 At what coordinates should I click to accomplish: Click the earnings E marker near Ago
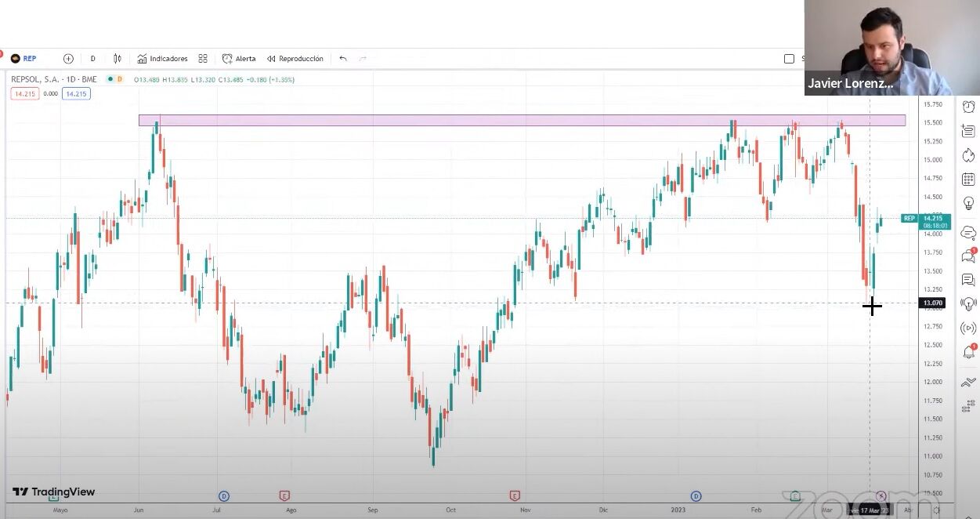point(284,495)
